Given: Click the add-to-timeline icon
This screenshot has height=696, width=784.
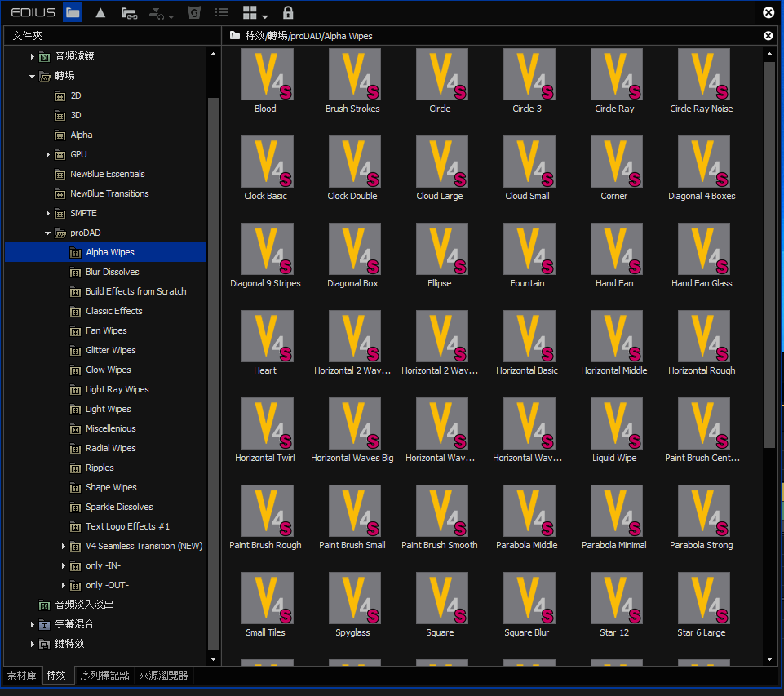Looking at the screenshot, I should coord(157,14).
